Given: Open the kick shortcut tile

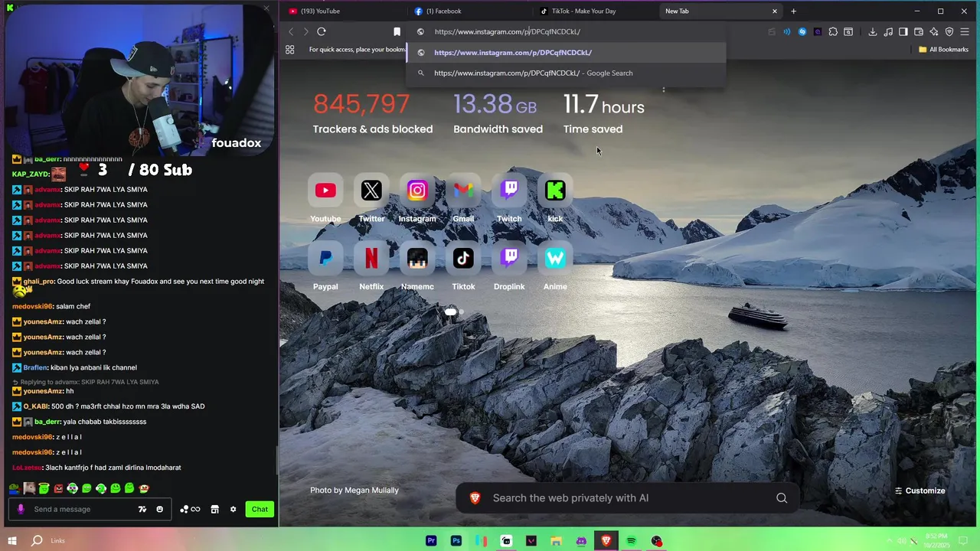Looking at the screenshot, I should click(x=555, y=191).
